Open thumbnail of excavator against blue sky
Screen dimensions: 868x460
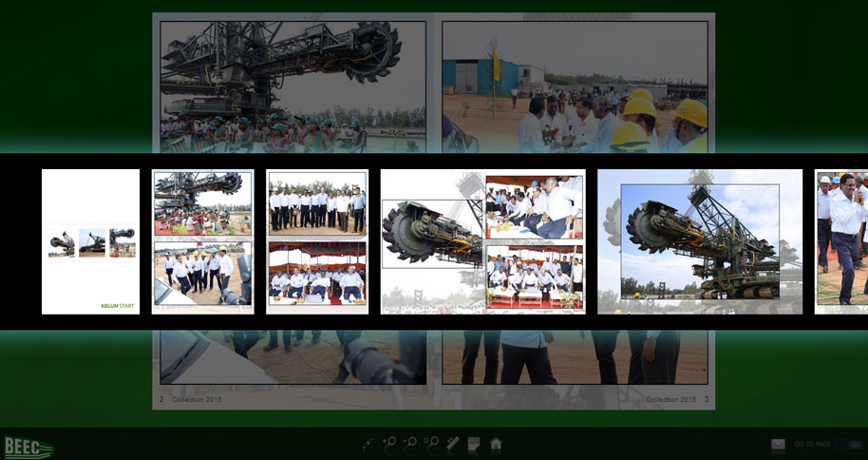(700, 241)
